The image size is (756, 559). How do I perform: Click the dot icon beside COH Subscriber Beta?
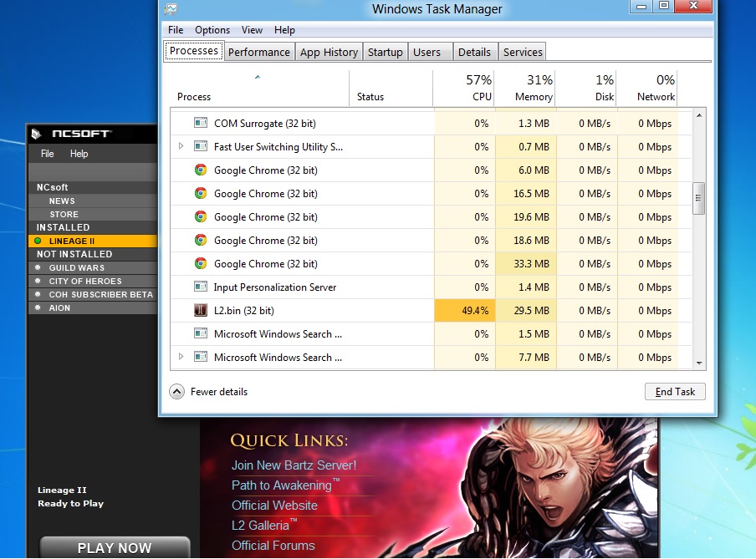38,294
